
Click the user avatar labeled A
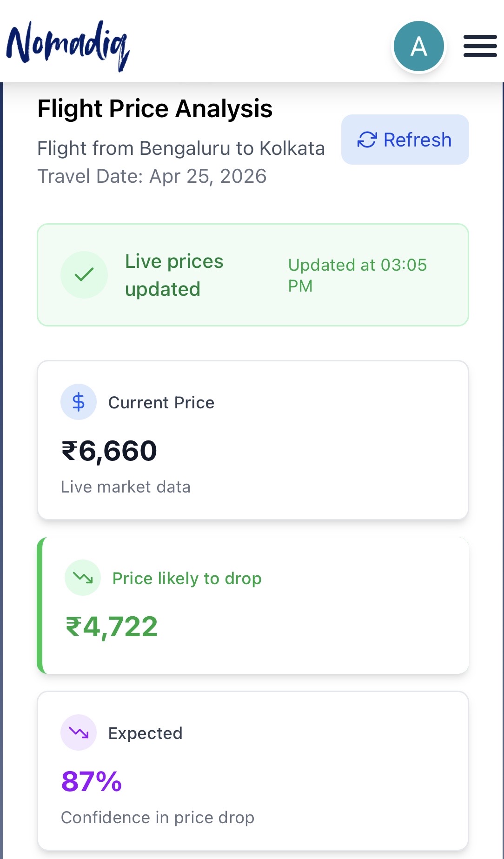418,46
